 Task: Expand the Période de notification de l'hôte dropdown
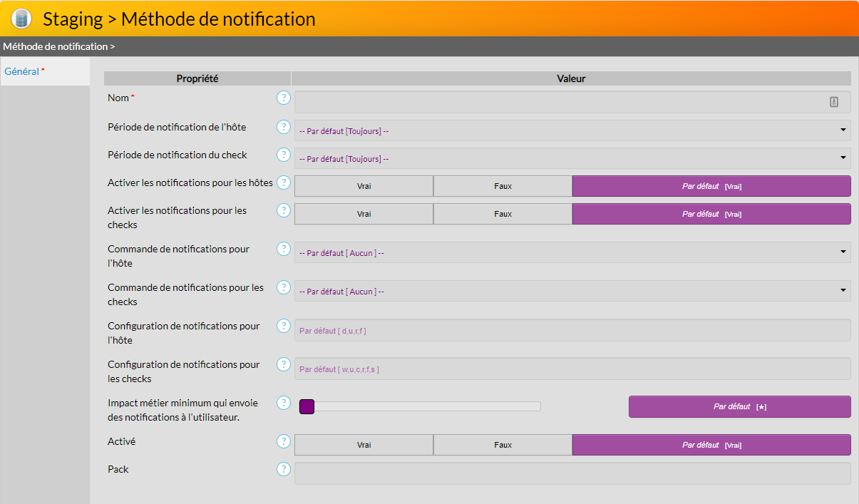point(572,130)
